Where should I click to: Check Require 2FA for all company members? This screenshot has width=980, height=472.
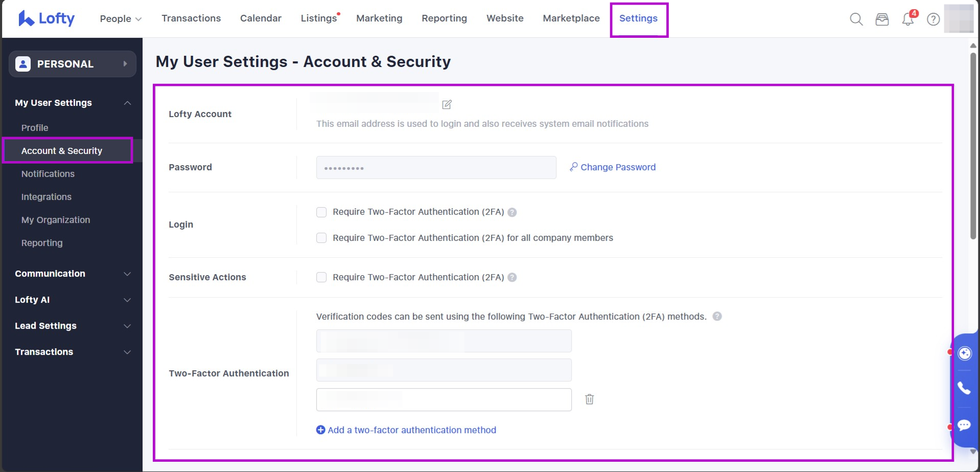point(321,238)
